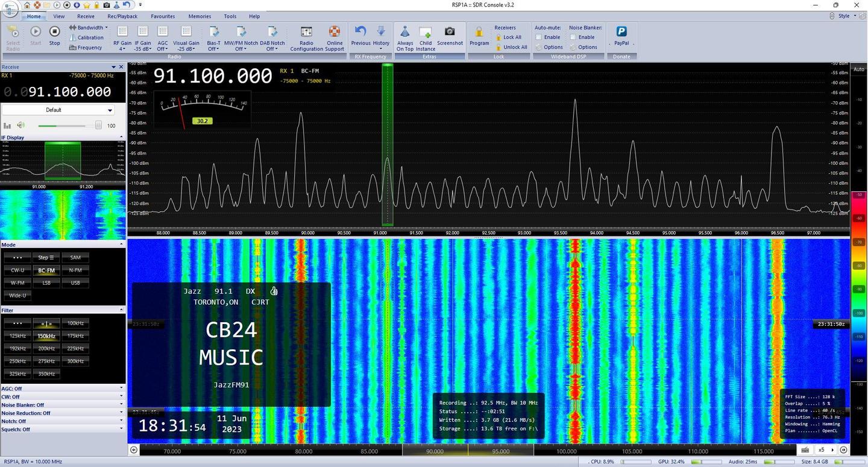Image resolution: width=868 pixels, height=467 pixels.
Task: Open Auto-mute Options
Action: (x=549, y=47)
